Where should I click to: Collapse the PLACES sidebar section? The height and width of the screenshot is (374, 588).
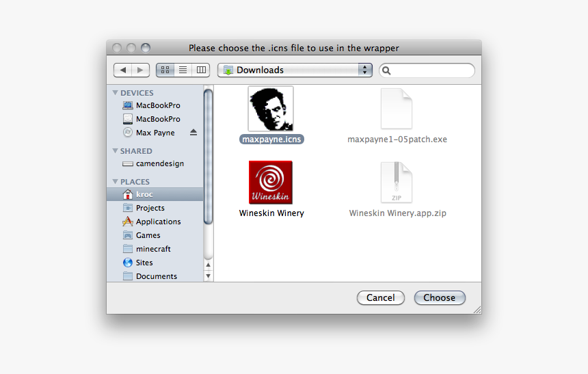tap(115, 182)
